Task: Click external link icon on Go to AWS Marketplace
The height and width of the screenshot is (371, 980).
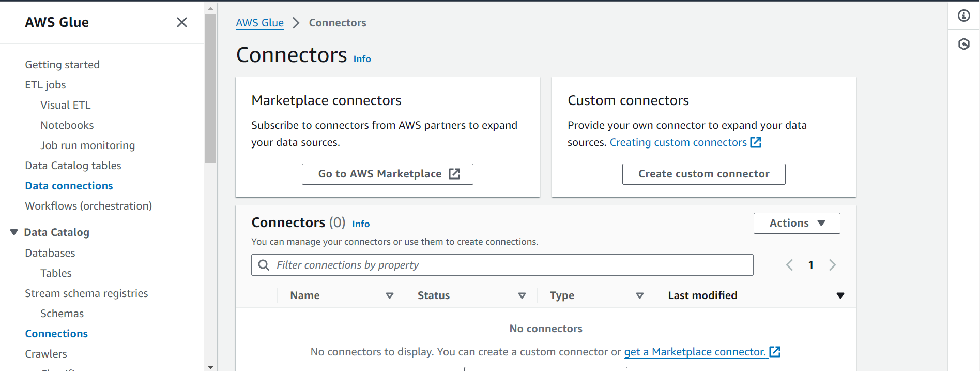Action: [x=454, y=174]
